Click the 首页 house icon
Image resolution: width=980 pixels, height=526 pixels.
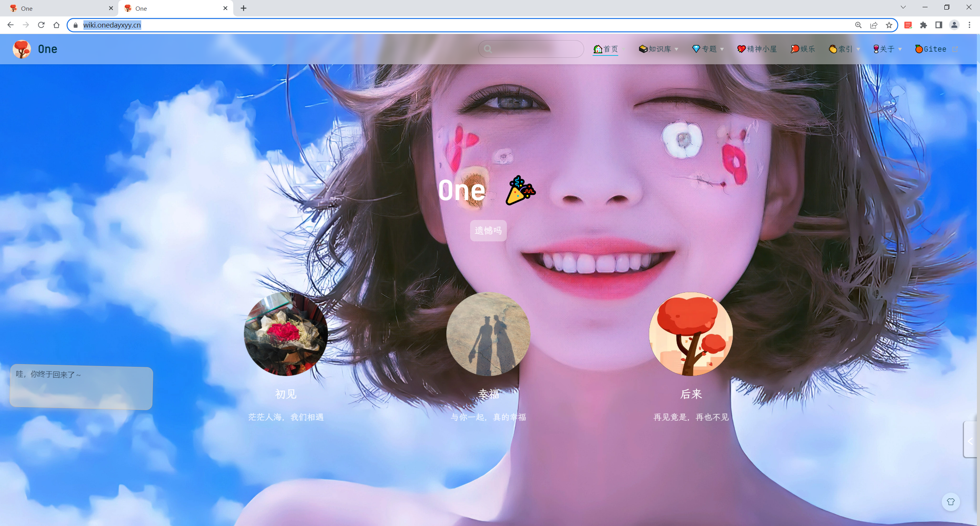[598, 49]
